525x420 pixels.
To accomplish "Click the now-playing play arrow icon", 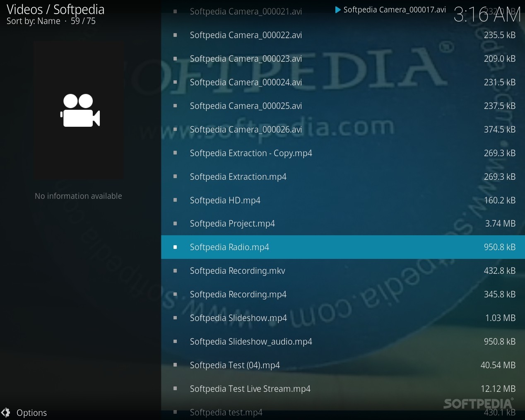I will [337, 10].
